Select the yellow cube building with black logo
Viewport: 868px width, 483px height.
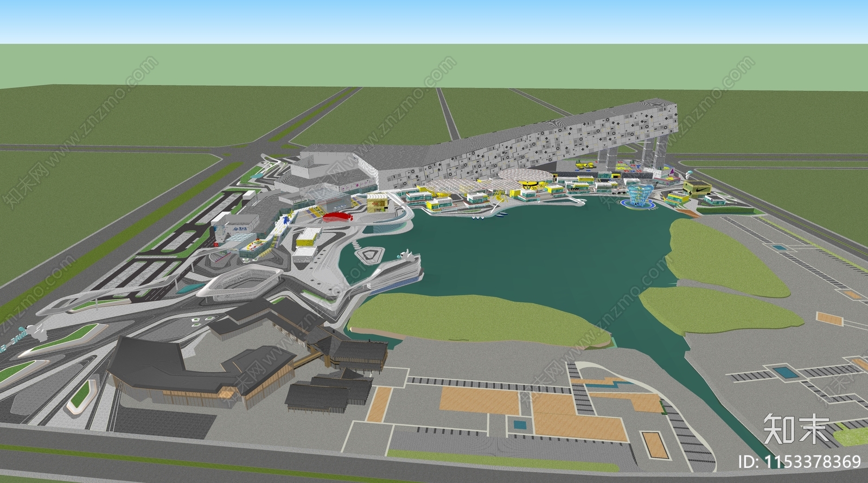click(x=698, y=188)
